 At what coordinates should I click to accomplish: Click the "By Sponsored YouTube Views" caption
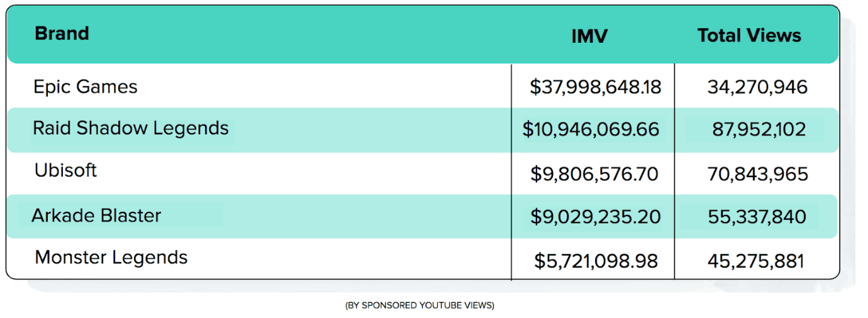point(420,305)
